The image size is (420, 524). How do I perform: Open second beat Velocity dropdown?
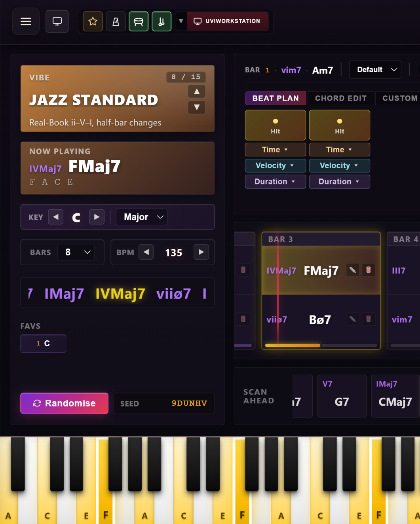click(x=340, y=165)
